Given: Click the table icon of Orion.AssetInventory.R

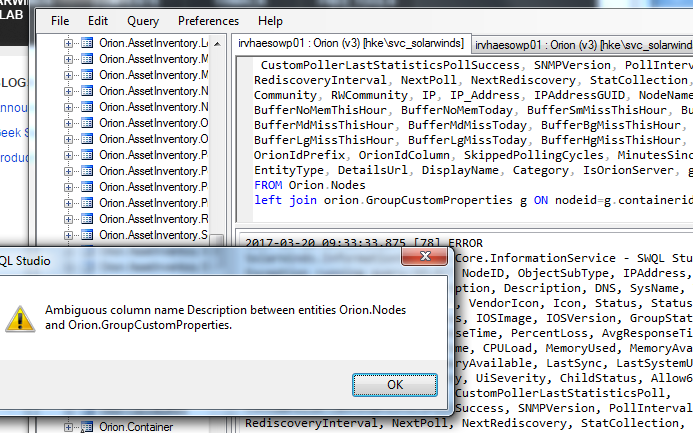Looking at the screenshot, I should pyautogui.click(x=87, y=219).
